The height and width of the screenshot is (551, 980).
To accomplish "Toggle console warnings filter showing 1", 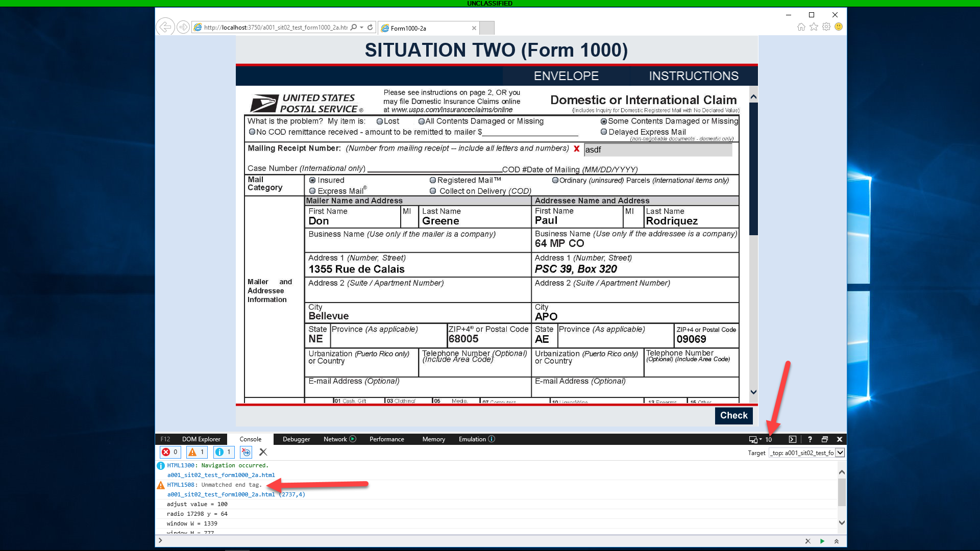I will 197,452.
